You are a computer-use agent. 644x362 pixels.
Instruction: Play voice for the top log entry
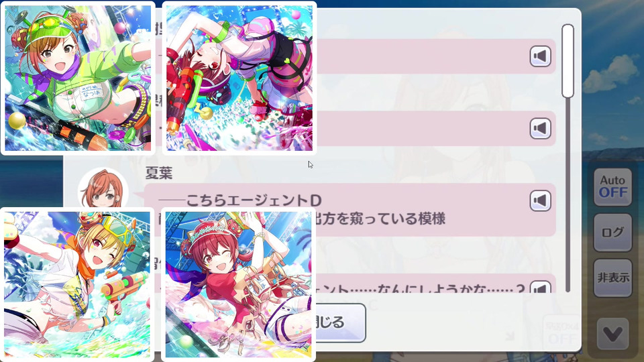540,56
